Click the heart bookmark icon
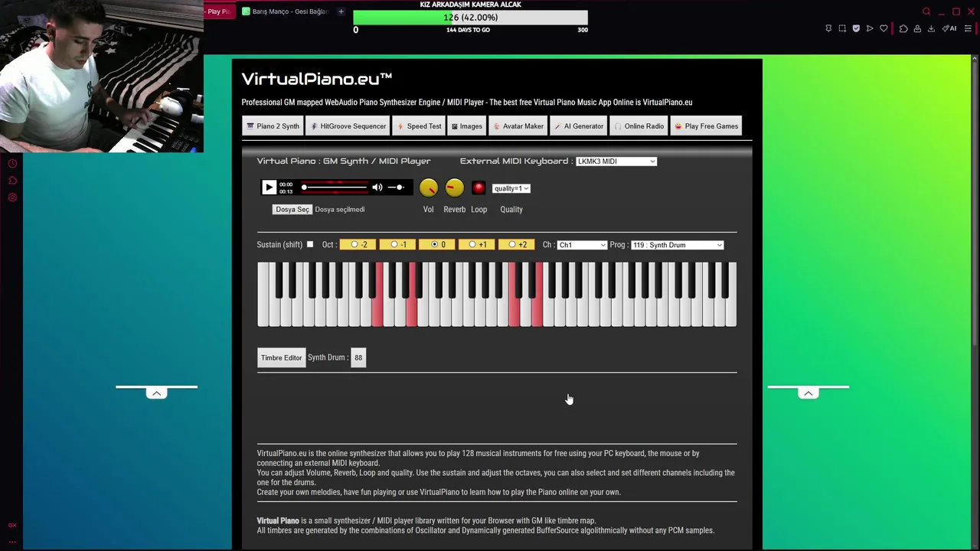This screenshot has width=980, height=551. point(884,28)
